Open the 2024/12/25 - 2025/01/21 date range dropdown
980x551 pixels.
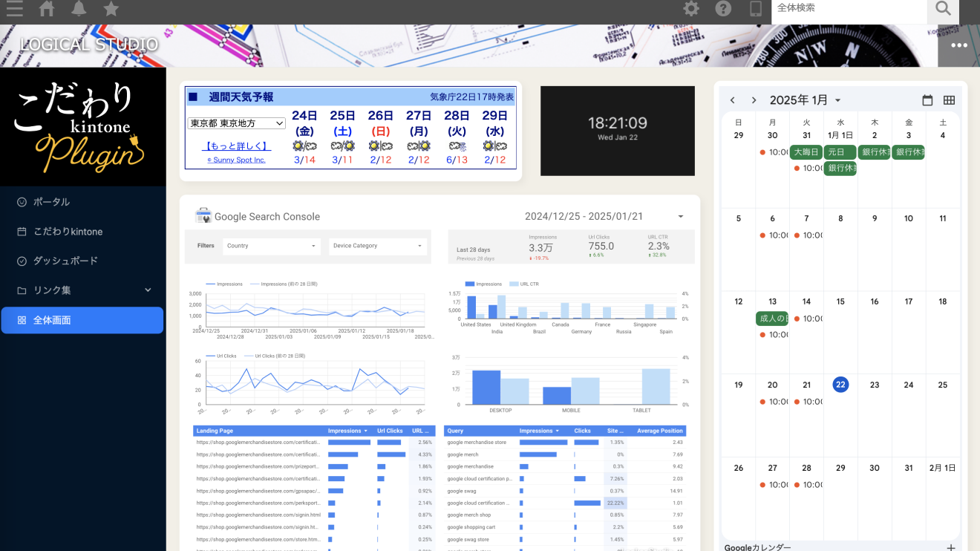604,216
